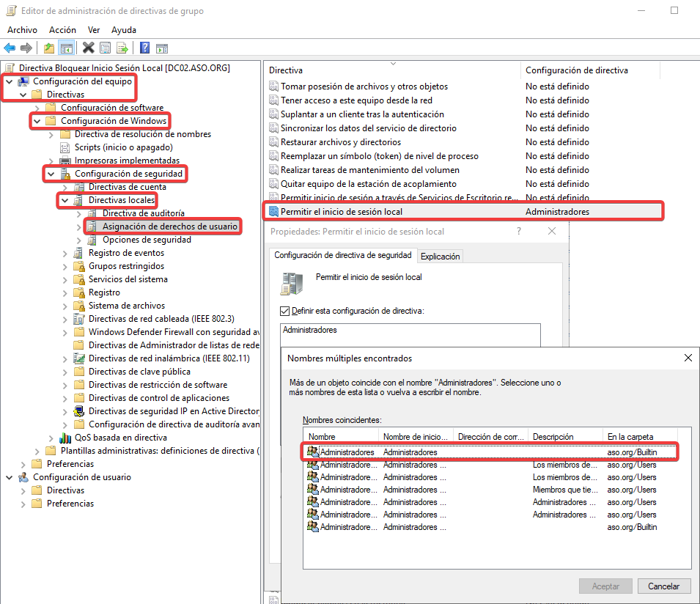Click the Export list toolbar icon
Viewport: 700px width, 604px height.
(x=122, y=48)
